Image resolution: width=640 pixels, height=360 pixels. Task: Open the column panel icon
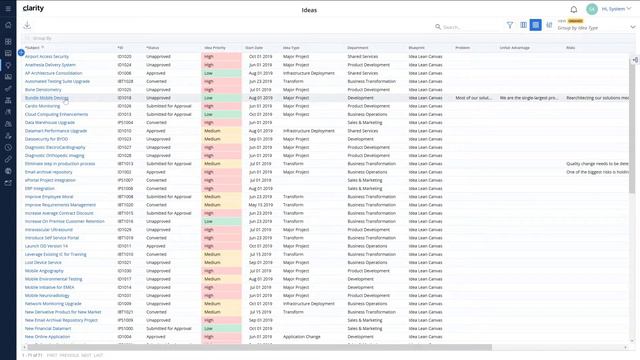(523, 25)
